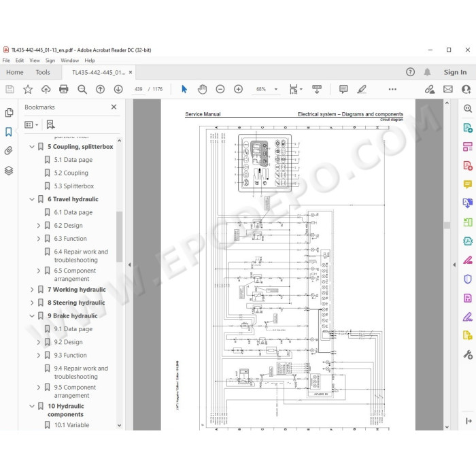
Task: Click the read mode scrolling icon
Action: point(317,89)
